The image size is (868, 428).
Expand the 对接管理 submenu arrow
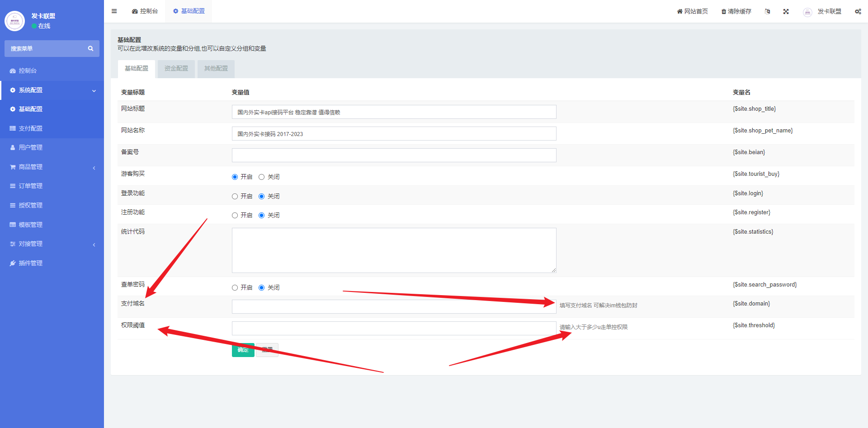point(94,245)
